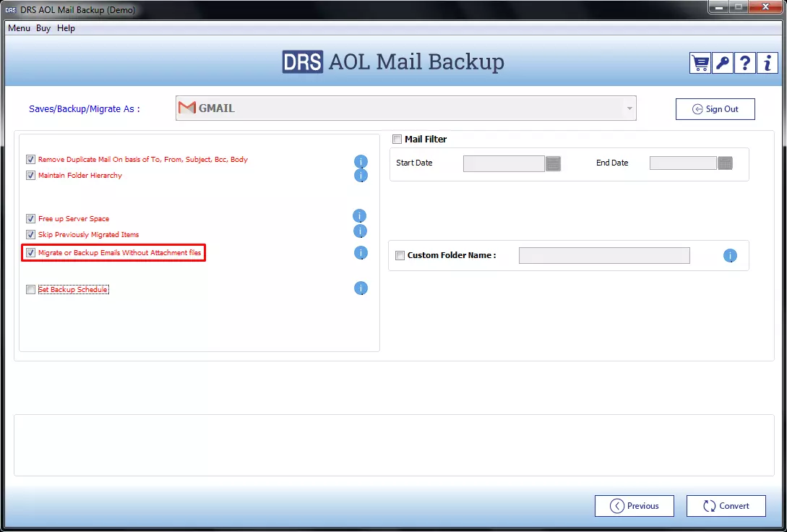Screen dimensions: 787x532
Task: Open the Help menu
Action: [x=66, y=28]
